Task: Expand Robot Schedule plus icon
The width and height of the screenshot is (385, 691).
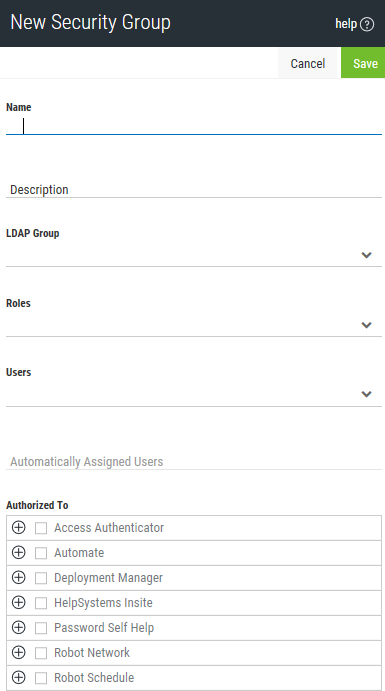Action: tap(19, 677)
